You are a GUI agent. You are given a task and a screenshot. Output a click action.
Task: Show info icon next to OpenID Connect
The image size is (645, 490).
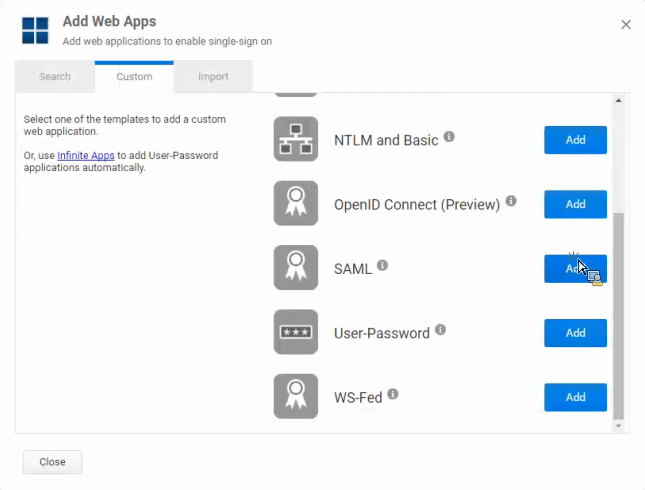pos(511,201)
